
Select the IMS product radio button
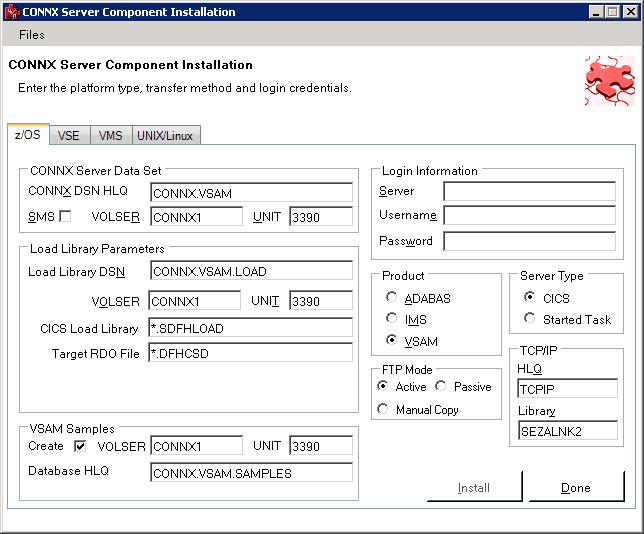pyautogui.click(x=392, y=319)
